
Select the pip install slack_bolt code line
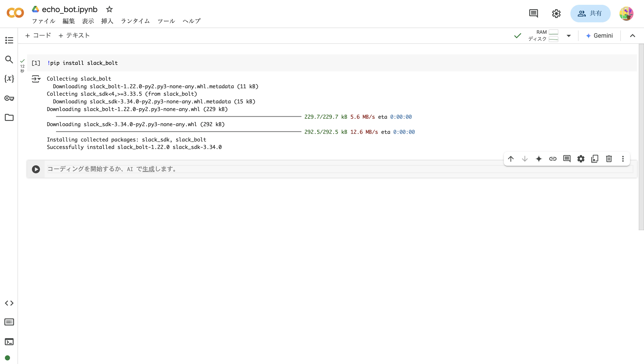pos(83,63)
